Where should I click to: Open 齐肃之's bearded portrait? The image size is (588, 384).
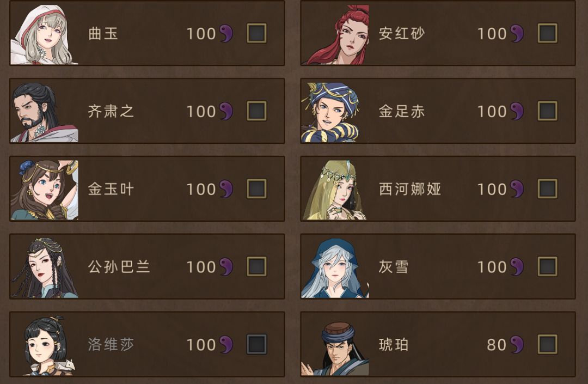coord(44,112)
